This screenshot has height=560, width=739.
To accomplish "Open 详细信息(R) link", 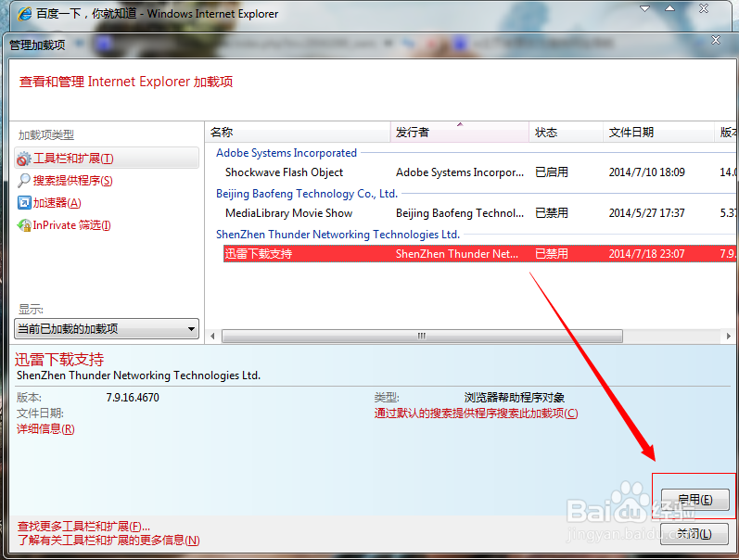I will click(x=45, y=429).
